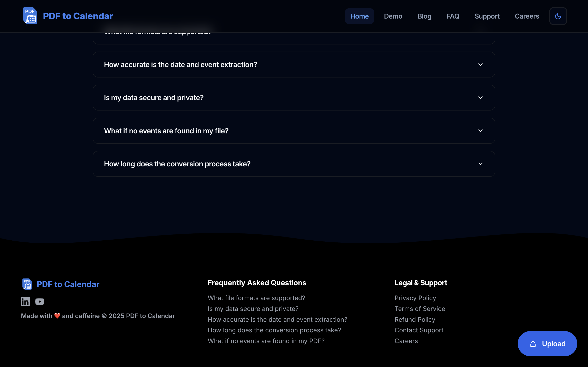The height and width of the screenshot is (367, 588).
Task: Open the Support nav item
Action: [487, 16]
